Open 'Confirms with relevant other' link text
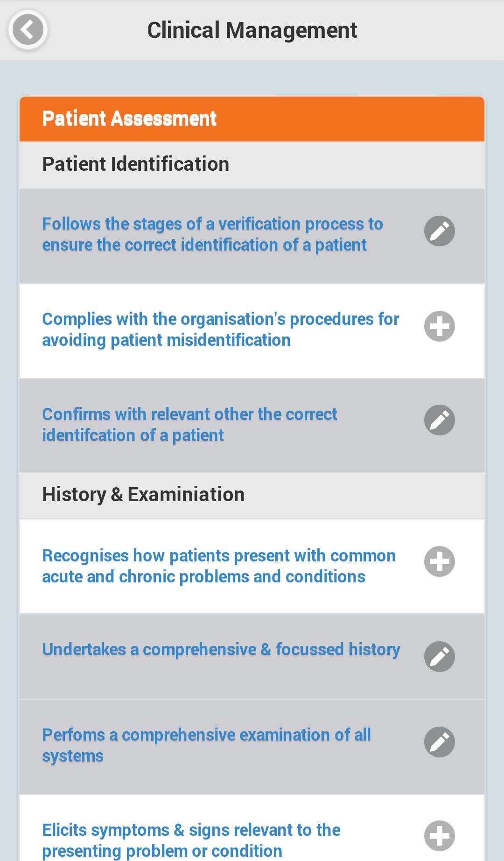504x861 pixels. click(189, 425)
